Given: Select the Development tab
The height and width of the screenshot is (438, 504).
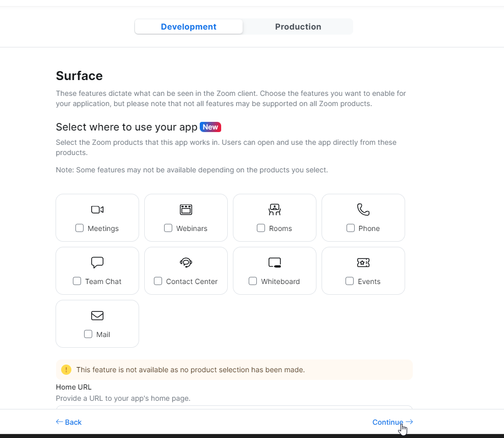Looking at the screenshot, I should [189, 27].
